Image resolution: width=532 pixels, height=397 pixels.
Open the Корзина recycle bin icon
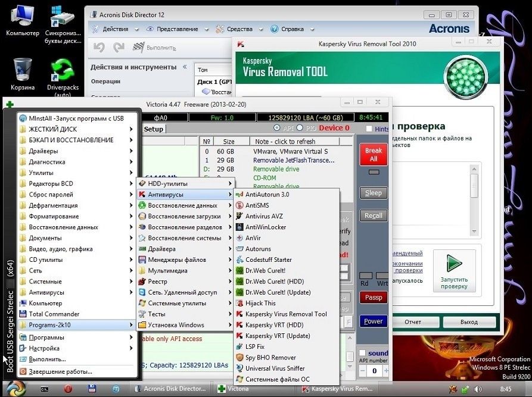pyautogui.click(x=23, y=74)
